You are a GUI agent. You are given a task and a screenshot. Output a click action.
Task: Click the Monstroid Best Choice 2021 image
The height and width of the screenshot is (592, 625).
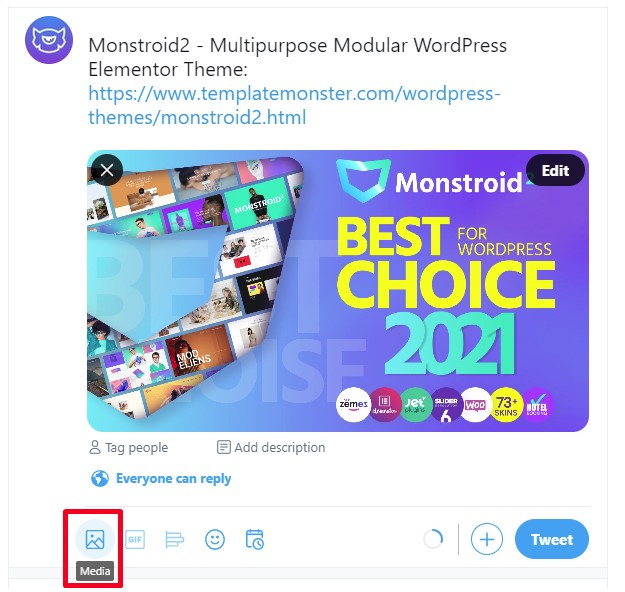pyautogui.click(x=338, y=291)
